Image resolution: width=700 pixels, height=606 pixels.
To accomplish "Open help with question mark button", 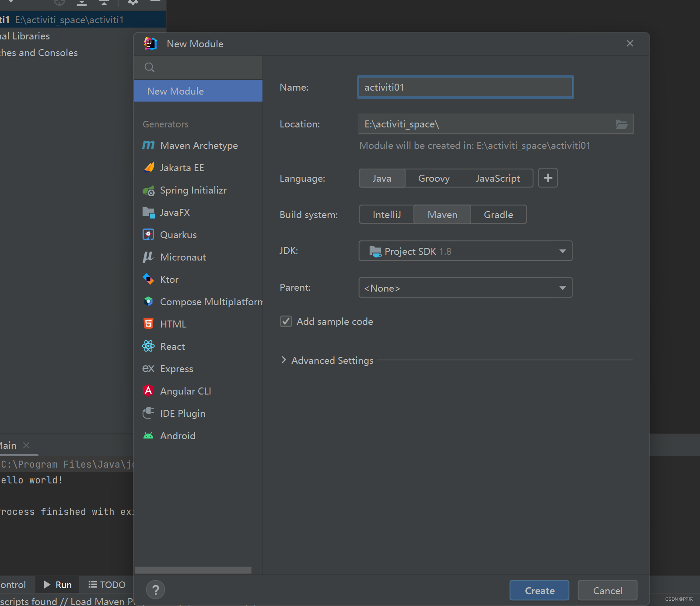I will click(155, 590).
